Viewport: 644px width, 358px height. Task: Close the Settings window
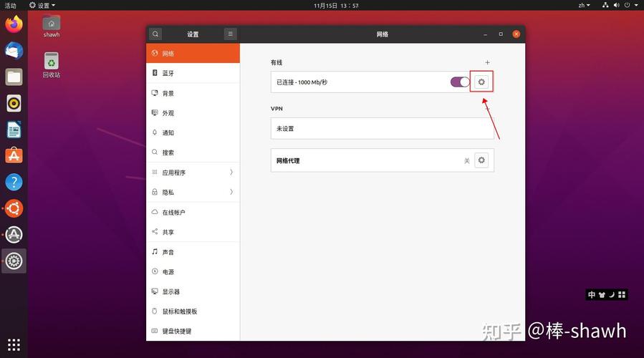[516, 34]
